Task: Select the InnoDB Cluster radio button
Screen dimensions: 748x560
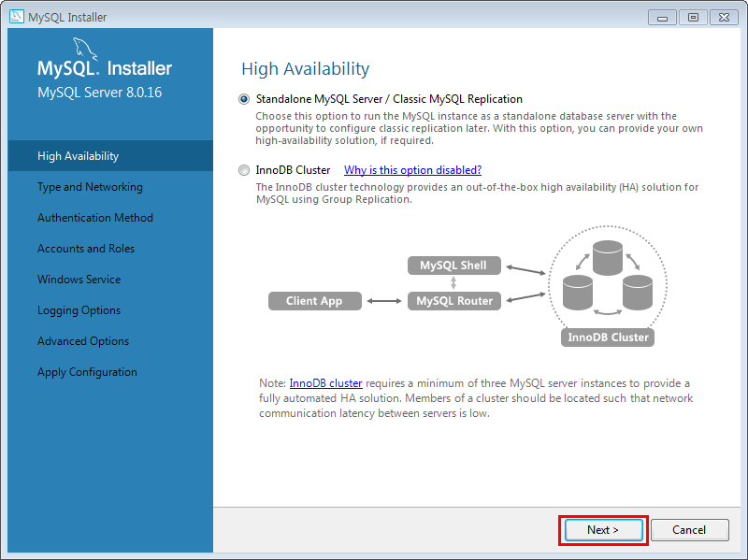Action: pos(244,170)
